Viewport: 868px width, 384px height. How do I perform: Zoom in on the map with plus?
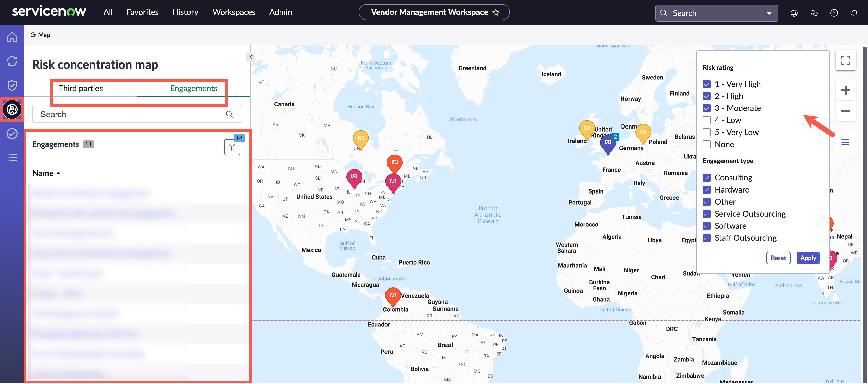[845, 90]
